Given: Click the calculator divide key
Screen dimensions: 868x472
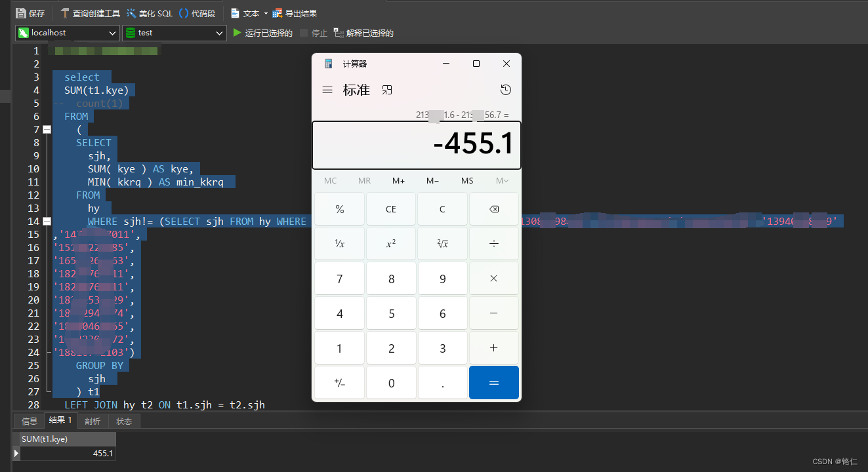Looking at the screenshot, I should coord(494,244).
